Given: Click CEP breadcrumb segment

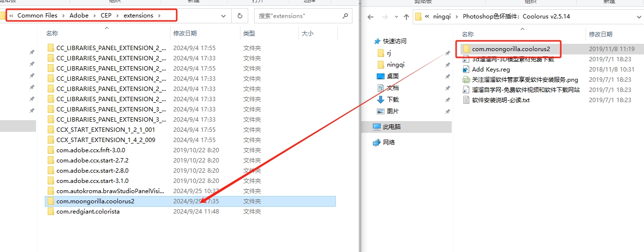Looking at the screenshot, I should (x=106, y=16).
